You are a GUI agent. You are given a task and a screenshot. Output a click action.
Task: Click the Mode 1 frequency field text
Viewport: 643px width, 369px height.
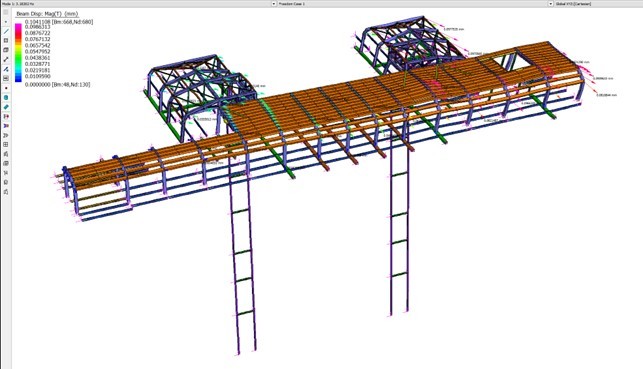[18, 4]
